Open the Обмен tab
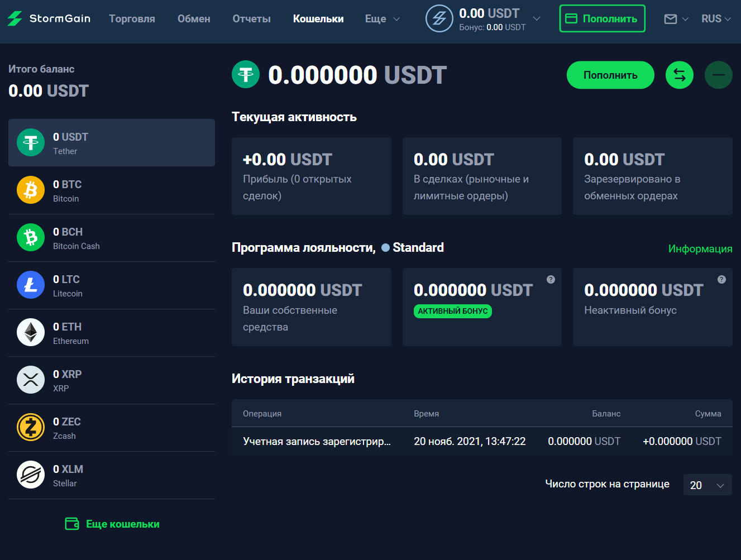The width and height of the screenshot is (741, 560). pyautogui.click(x=194, y=19)
